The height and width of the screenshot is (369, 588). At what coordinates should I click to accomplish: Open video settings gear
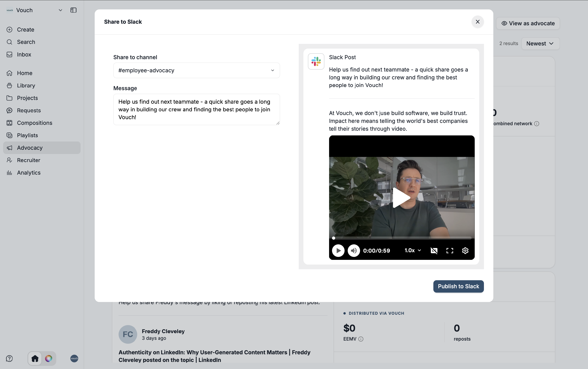(x=465, y=251)
